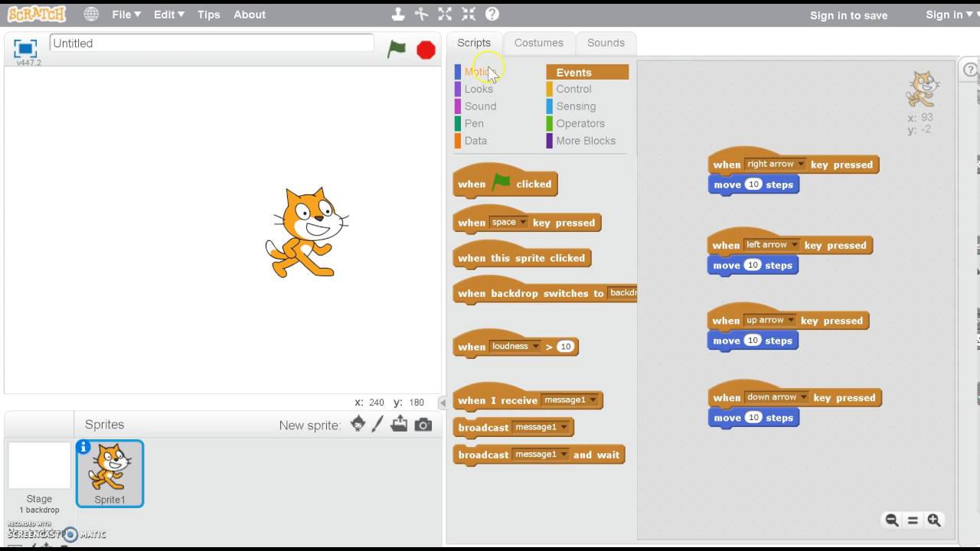Viewport: 980px width, 551px height.
Task: Select the Grow sprite tool
Action: (445, 14)
